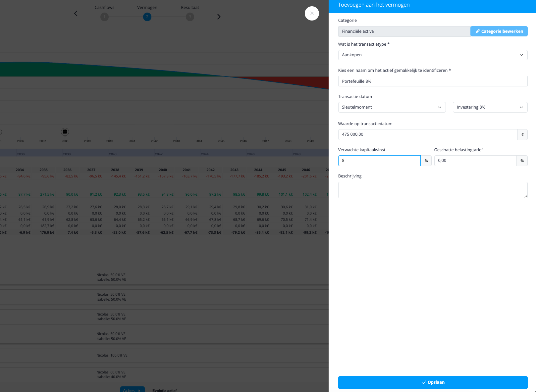Save with the Opslaan button
The width and height of the screenshot is (536, 392).
pyautogui.click(x=433, y=382)
